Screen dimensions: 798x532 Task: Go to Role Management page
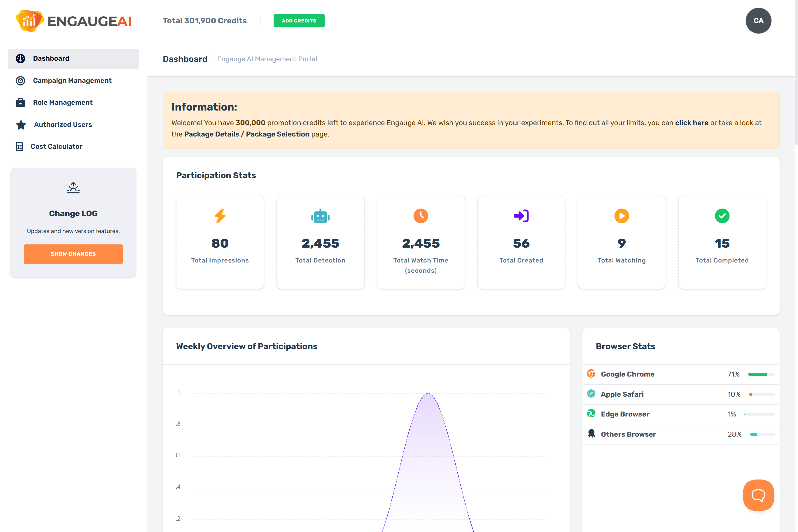click(x=62, y=102)
